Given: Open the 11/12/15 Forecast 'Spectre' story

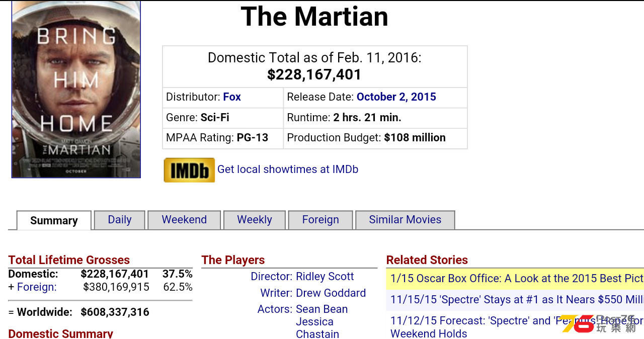Looking at the screenshot, I should (517, 327).
